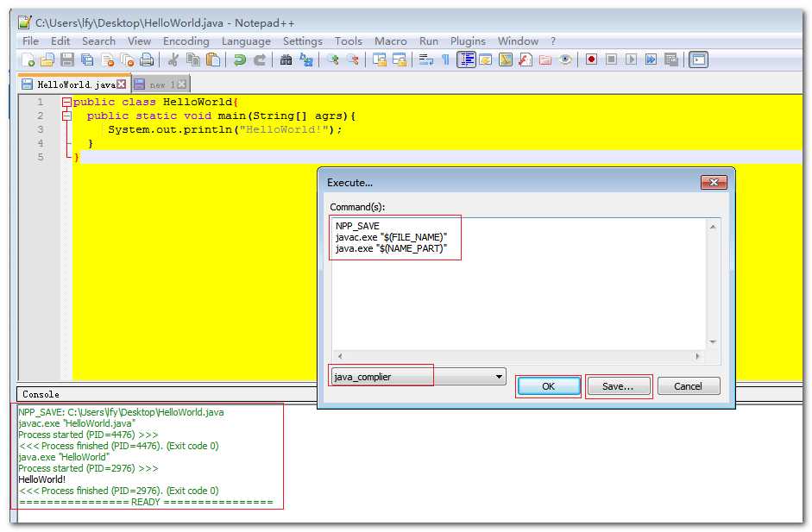Start macro recording with red dot
Viewport: 812px width, 532px height.
(591, 60)
